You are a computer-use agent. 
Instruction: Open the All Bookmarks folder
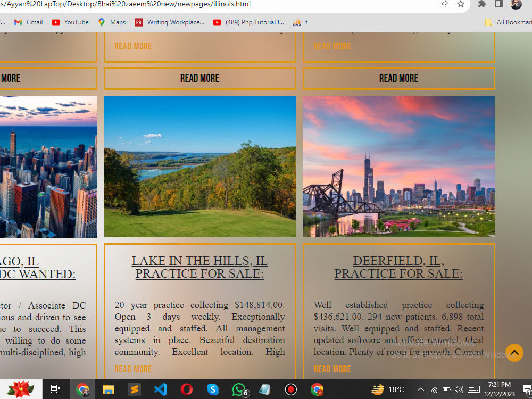508,22
